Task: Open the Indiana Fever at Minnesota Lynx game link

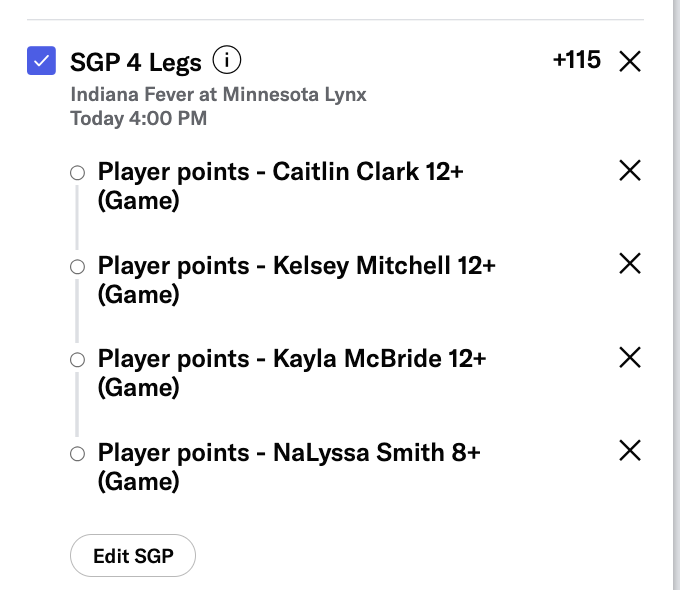Action: tap(218, 95)
